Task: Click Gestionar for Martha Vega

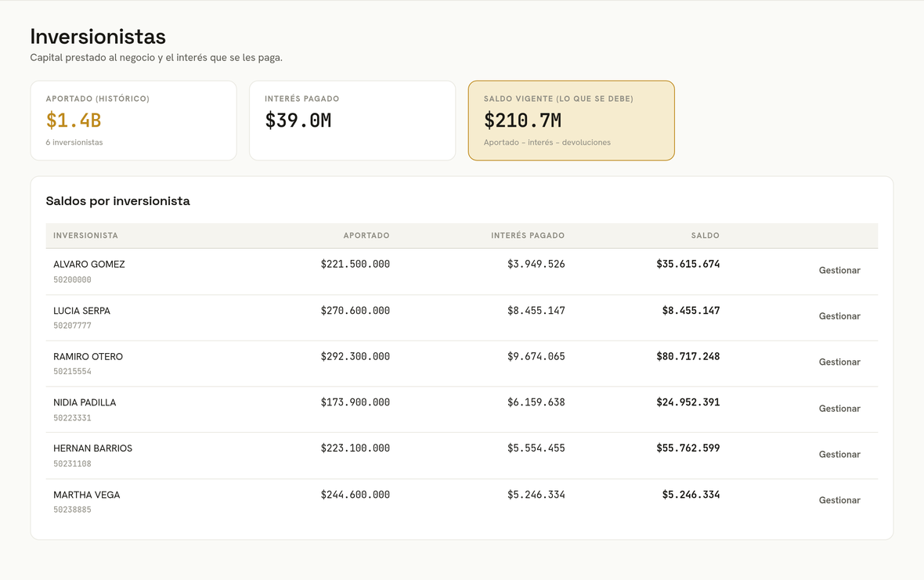Action: tap(839, 500)
